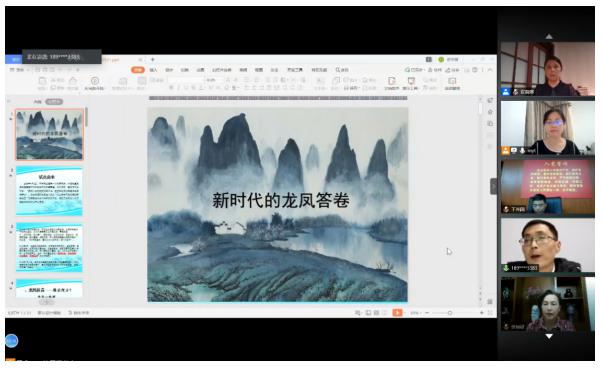Click the play-from-current-slide icon in ribbon

[94, 81]
